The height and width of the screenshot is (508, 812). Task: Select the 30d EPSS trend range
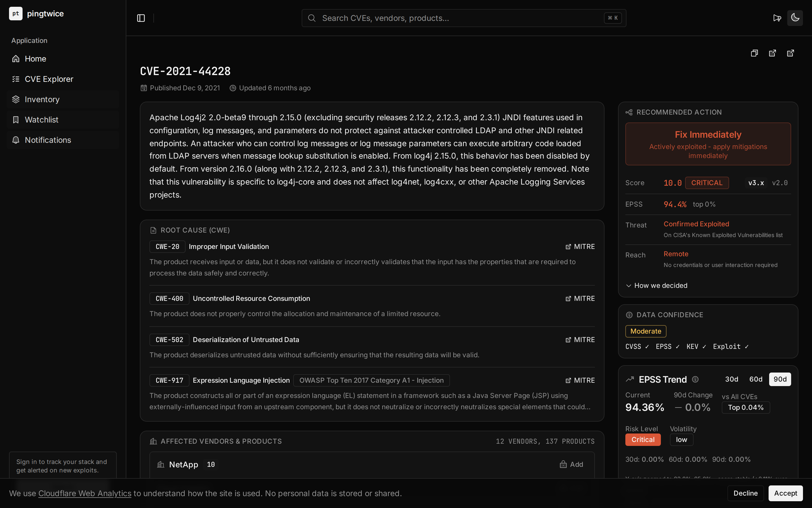point(731,379)
